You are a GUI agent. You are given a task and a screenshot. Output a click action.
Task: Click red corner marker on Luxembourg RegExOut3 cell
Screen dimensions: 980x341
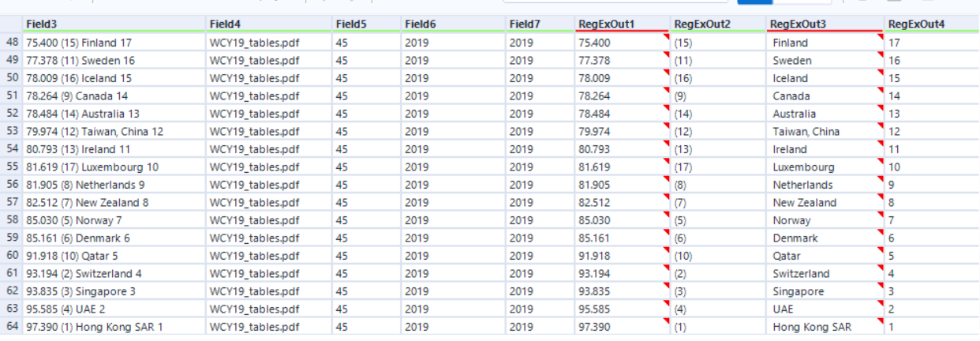pyautogui.click(x=880, y=162)
